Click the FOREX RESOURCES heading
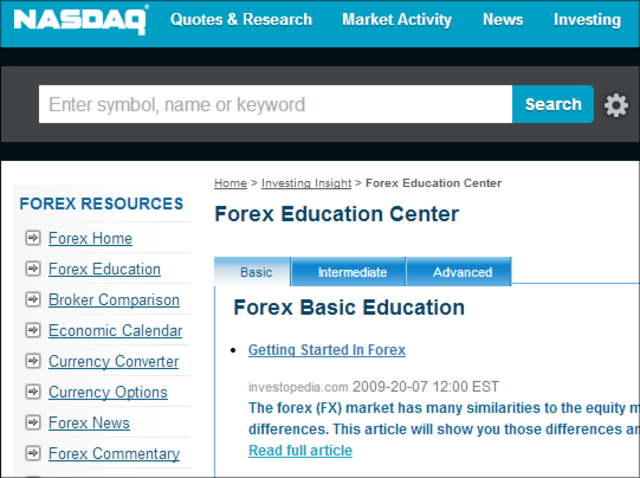This screenshot has width=640, height=478. 101,204
